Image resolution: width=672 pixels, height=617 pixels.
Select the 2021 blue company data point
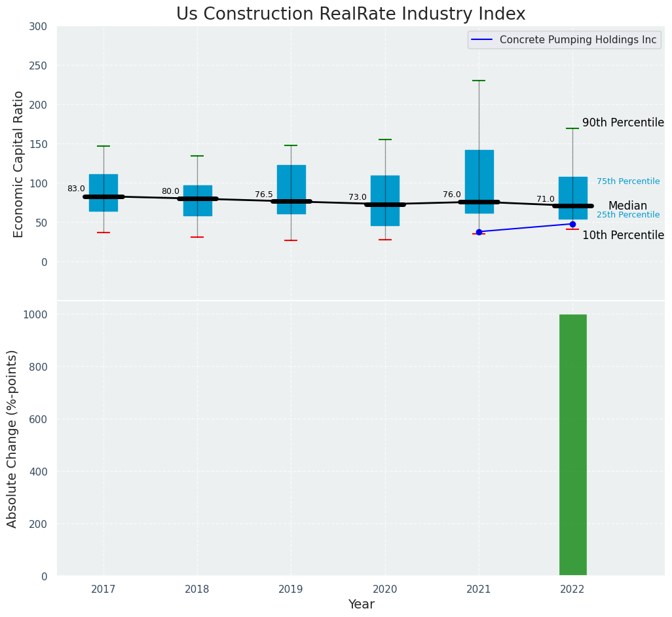coord(479,232)
